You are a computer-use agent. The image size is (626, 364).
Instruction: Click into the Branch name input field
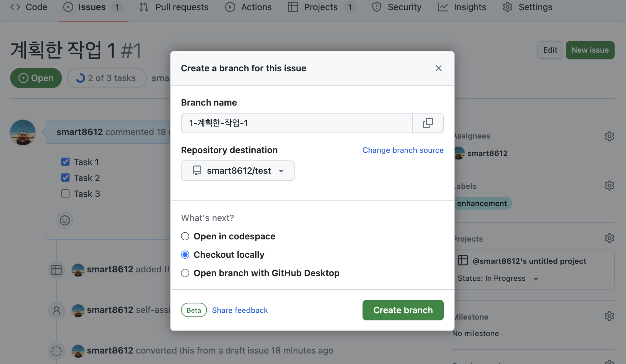pyautogui.click(x=296, y=123)
